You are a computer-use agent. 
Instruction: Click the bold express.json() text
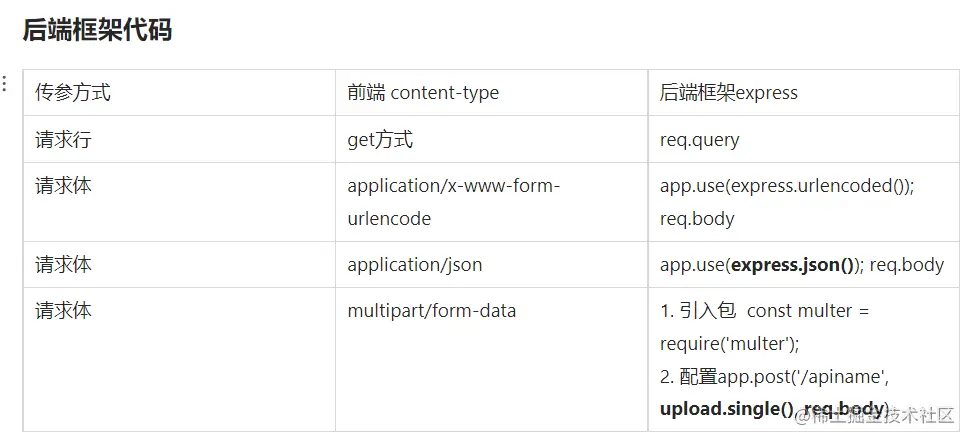pyautogui.click(x=796, y=265)
